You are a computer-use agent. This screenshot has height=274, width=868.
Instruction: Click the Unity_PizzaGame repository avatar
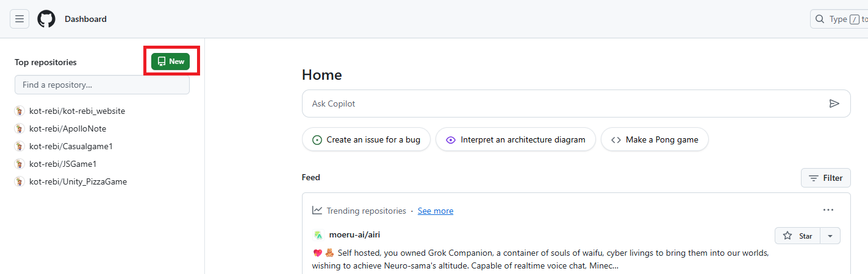(x=20, y=181)
